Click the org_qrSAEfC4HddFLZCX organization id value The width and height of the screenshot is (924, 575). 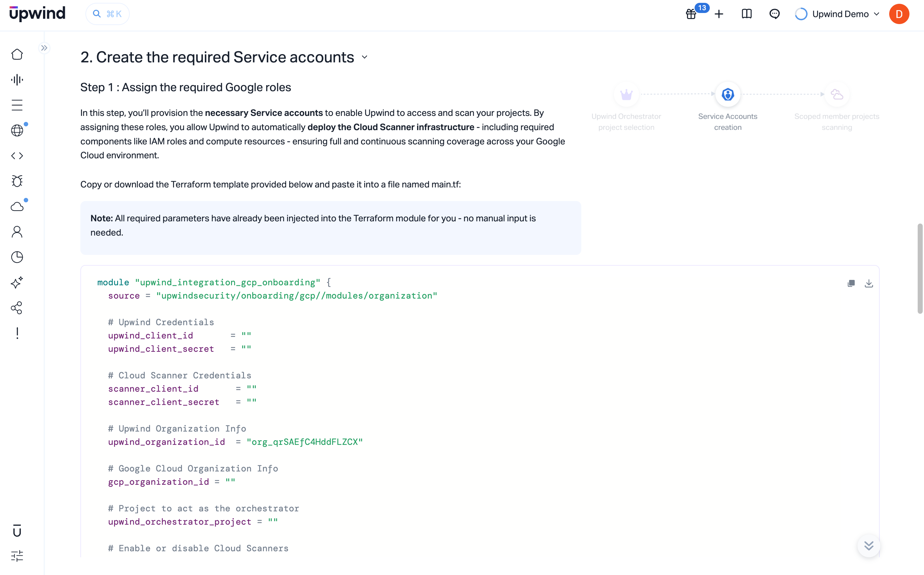(304, 442)
